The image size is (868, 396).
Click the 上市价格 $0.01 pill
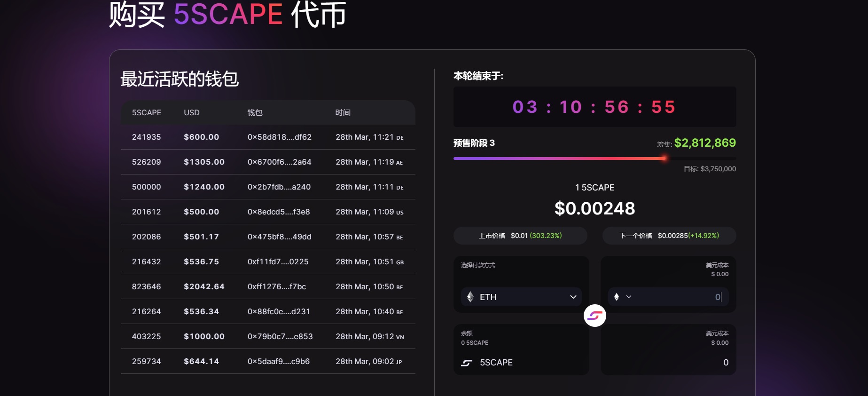coord(520,236)
